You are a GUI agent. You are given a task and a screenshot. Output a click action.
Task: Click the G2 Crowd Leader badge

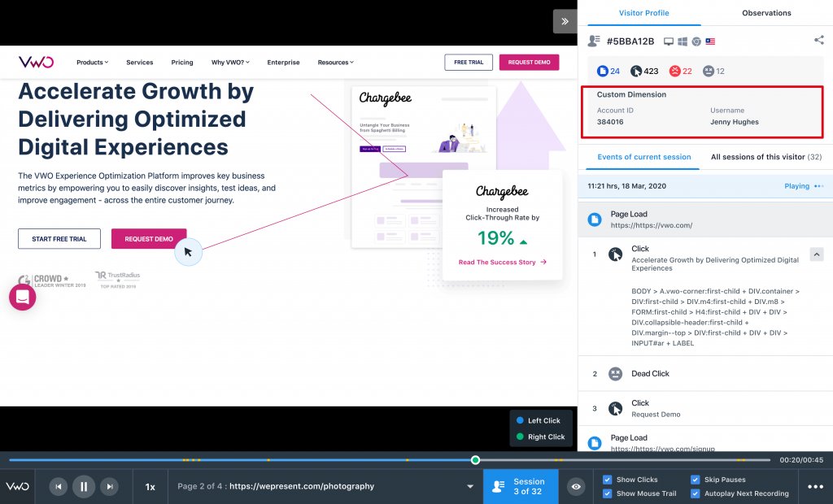[x=52, y=280]
